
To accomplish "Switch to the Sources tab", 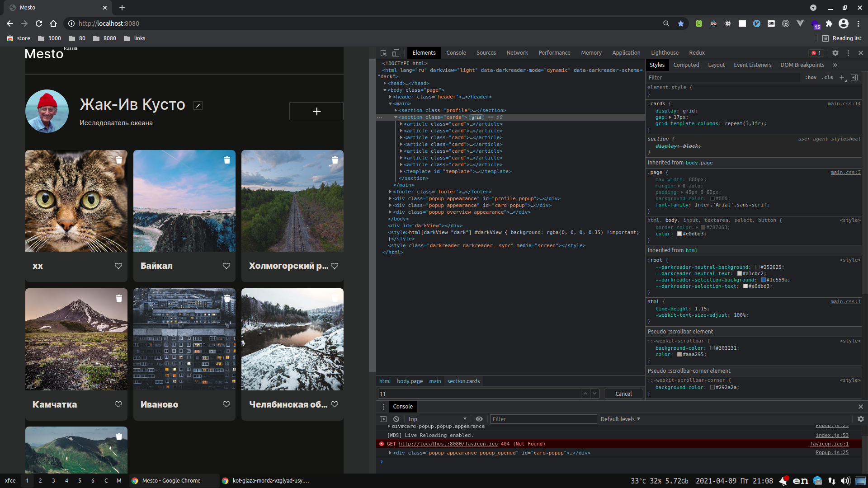I will click(x=486, y=53).
